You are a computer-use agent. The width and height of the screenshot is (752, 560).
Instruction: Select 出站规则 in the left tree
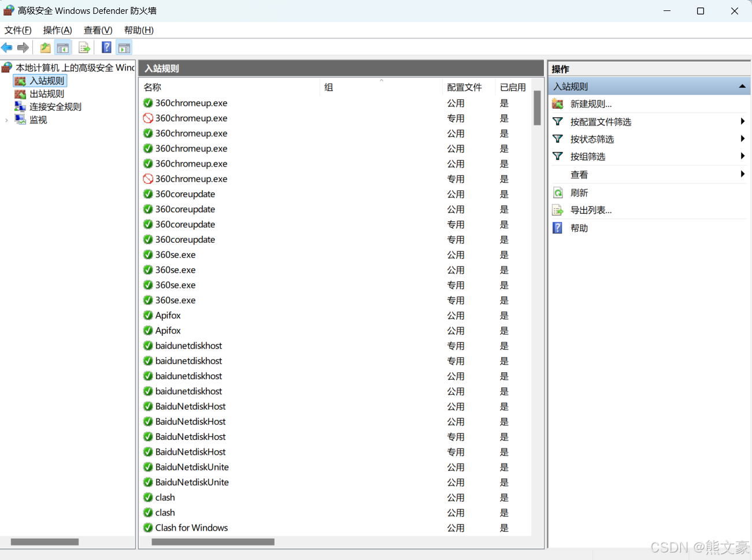click(47, 94)
